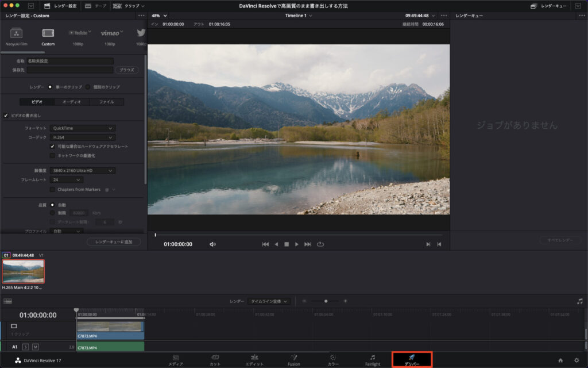Toggle loop playback

320,244
